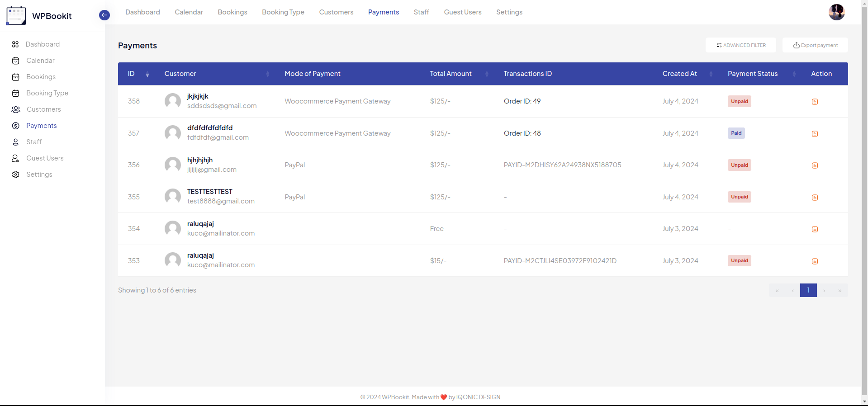Image resolution: width=868 pixels, height=406 pixels.
Task: View invoice action for payment 358
Action: pyautogui.click(x=815, y=102)
